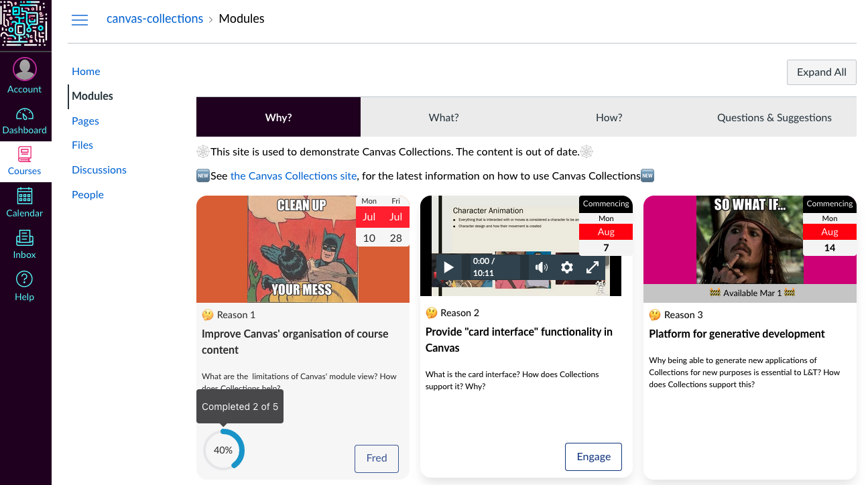Image resolution: width=868 pixels, height=485 pixels.
Task: Switch to the How? collection tab
Action: 609,117
